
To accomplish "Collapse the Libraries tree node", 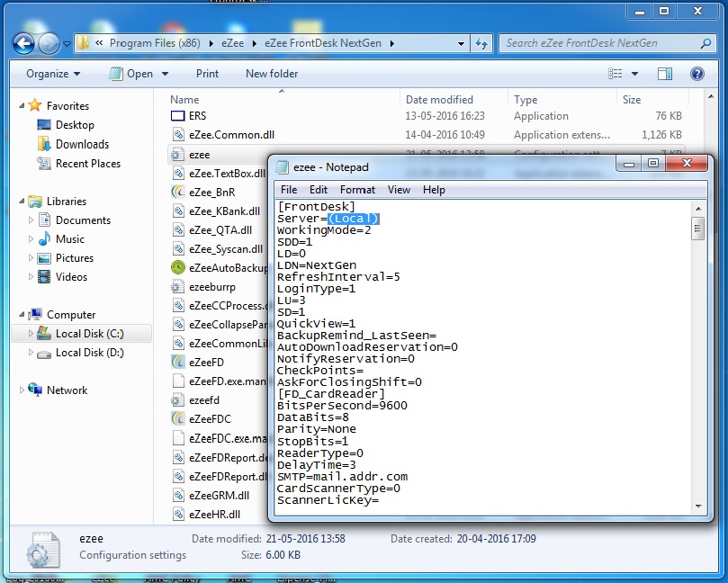I will (22, 201).
